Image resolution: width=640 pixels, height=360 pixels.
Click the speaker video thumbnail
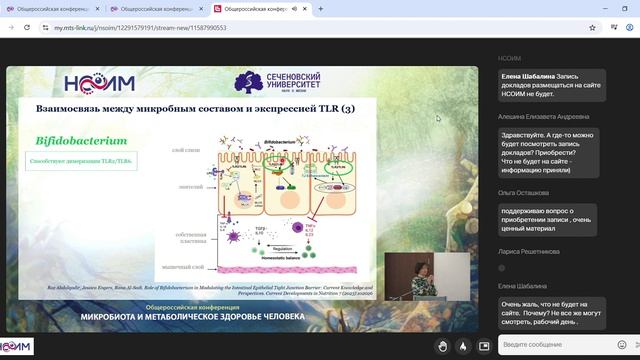click(x=427, y=276)
